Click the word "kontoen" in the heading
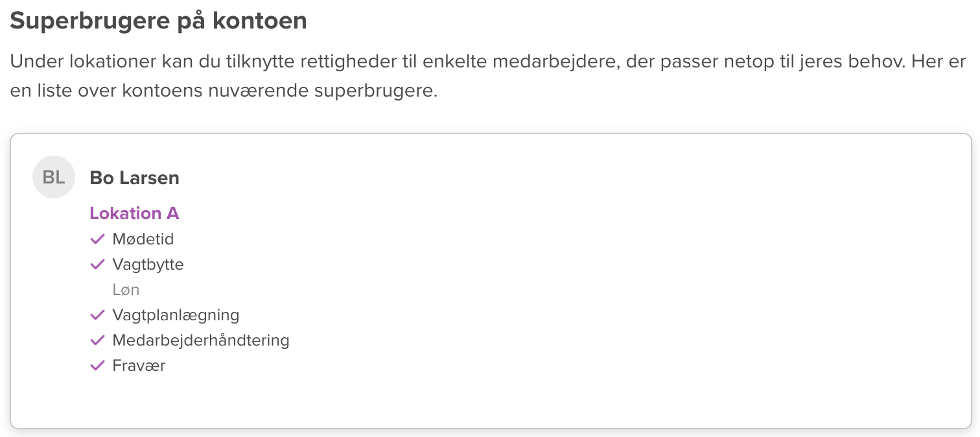This screenshot has height=437, width=980. pos(264,21)
